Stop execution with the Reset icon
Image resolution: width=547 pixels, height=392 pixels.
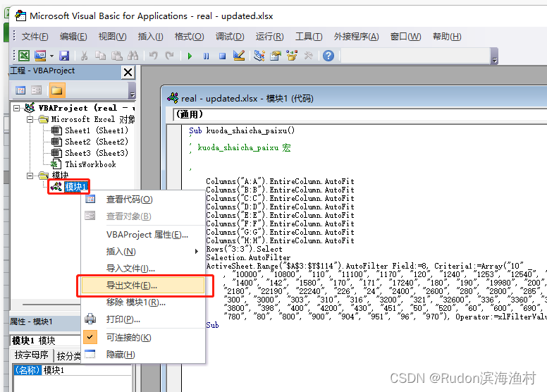pyautogui.click(x=222, y=56)
